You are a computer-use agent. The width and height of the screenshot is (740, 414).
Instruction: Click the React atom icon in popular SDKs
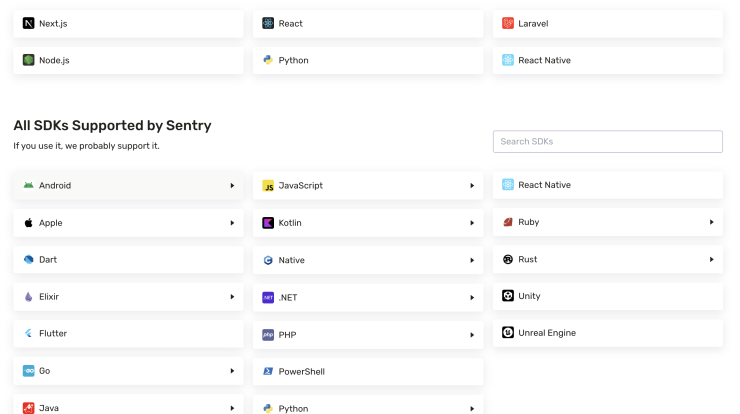[268, 23]
